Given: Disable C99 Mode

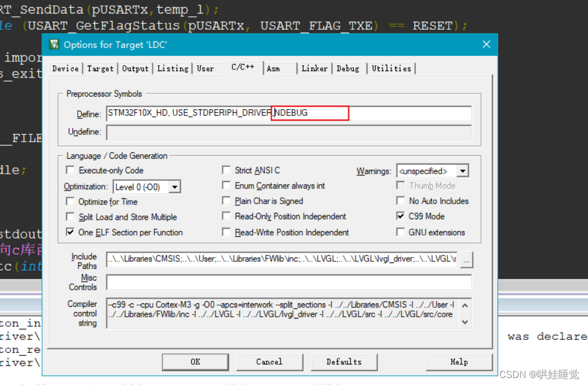Looking at the screenshot, I should click(401, 215).
